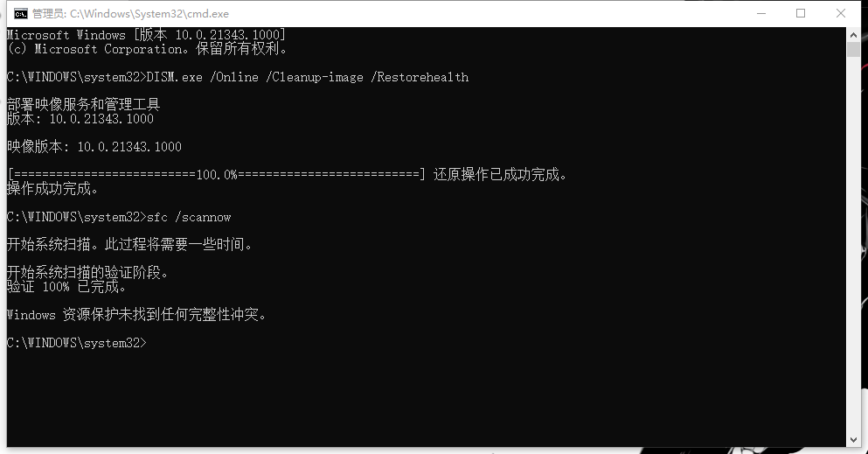Maximize the command prompt window
This screenshot has height=454, width=868.
[x=801, y=13]
